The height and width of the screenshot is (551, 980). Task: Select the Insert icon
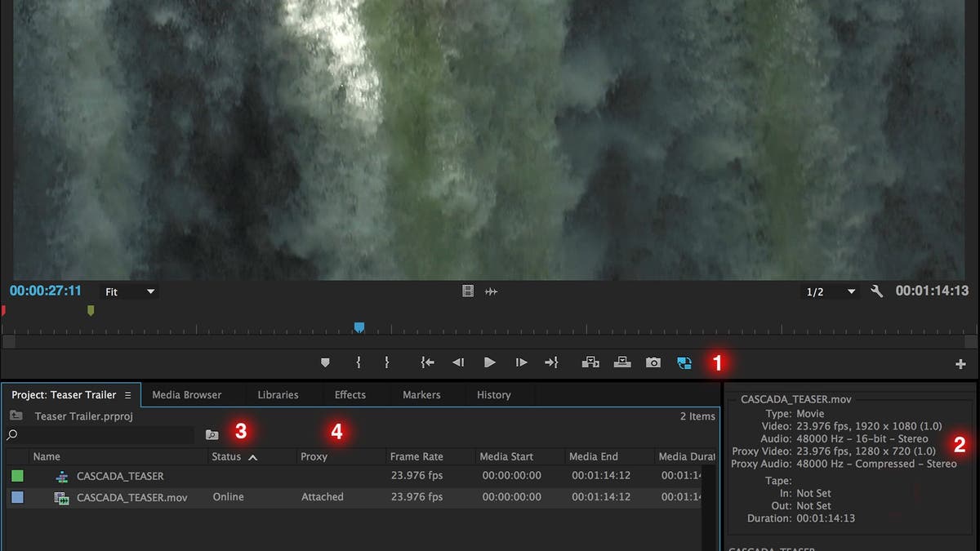[x=590, y=362]
